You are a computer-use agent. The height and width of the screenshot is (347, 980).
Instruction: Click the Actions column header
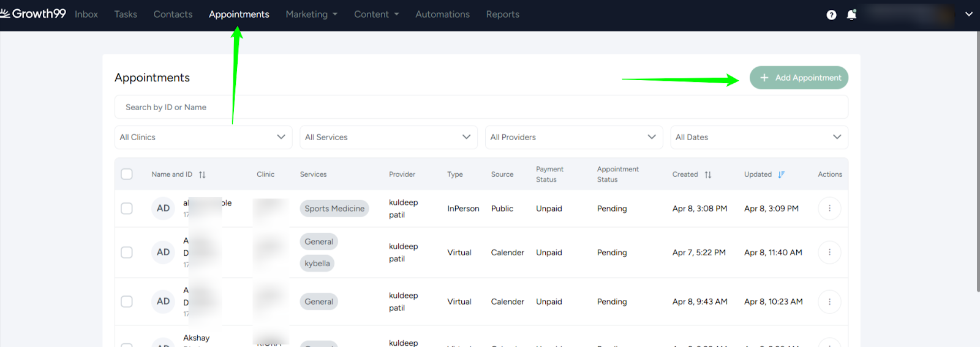coord(830,174)
